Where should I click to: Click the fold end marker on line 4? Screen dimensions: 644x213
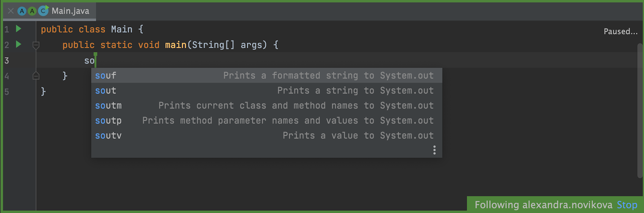tap(36, 76)
